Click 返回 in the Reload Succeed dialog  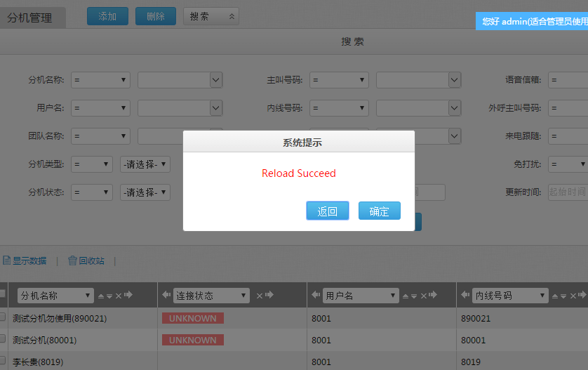327,211
